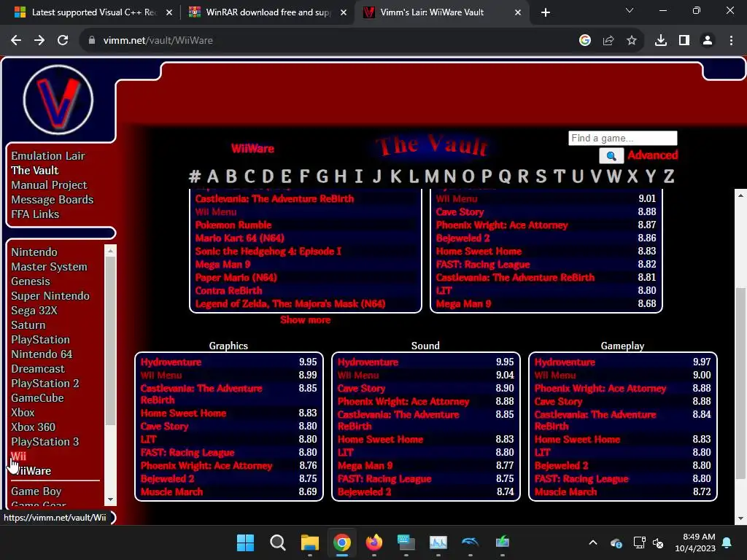Share this page via share icon
747x560 pixels.
pyautogui.click(x=608, y=41)
